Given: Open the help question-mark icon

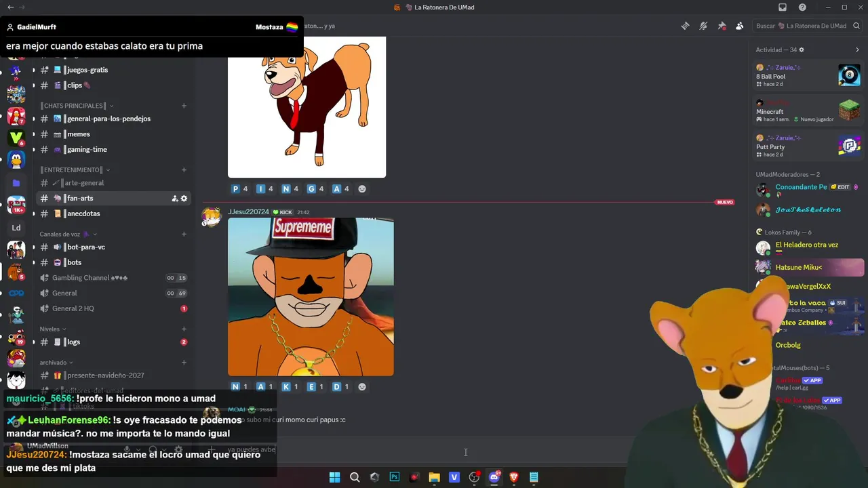Looking at the screenshot, I should point(803,7).
